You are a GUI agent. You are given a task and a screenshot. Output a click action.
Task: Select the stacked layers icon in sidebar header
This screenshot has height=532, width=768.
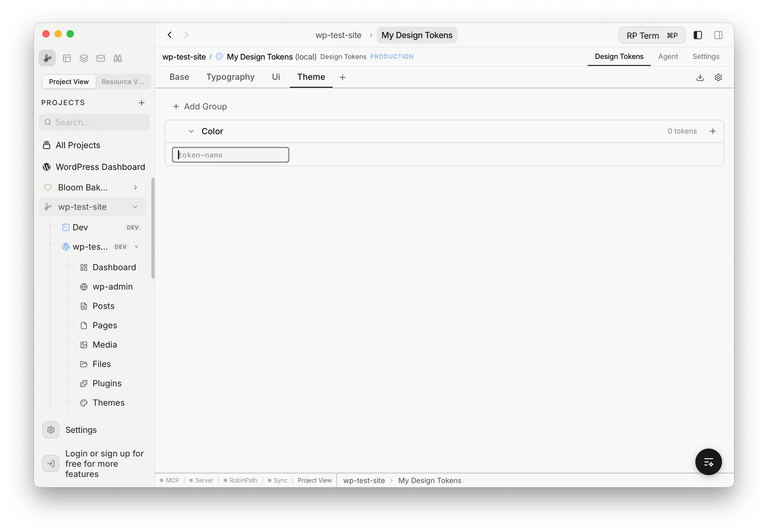pos(84,58)
